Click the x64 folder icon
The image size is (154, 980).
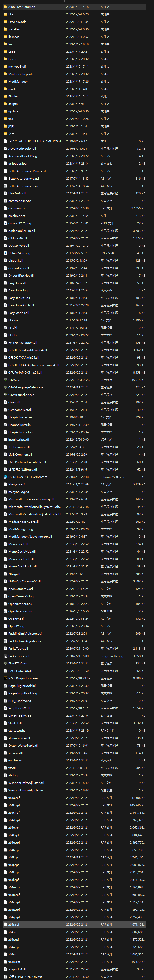coord(5,119)
